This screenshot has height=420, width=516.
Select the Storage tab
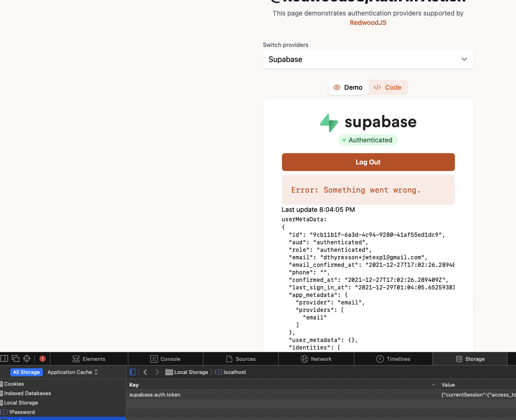[x=470, y=359]
